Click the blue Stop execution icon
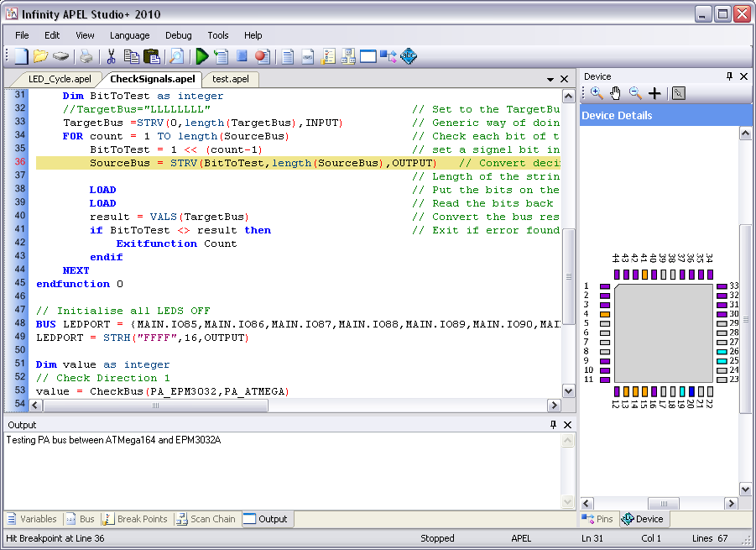The image size is (756, 550). point(242,56)
